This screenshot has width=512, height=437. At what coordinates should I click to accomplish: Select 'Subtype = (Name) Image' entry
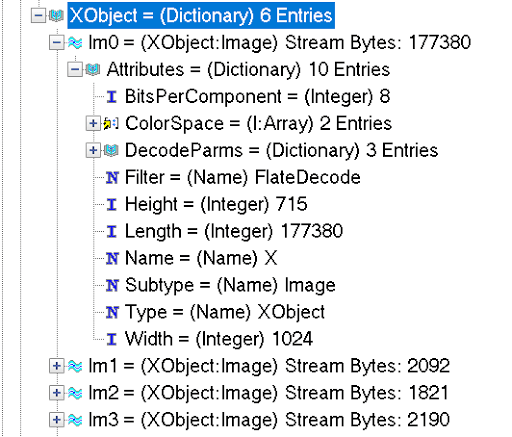point(230,286)
